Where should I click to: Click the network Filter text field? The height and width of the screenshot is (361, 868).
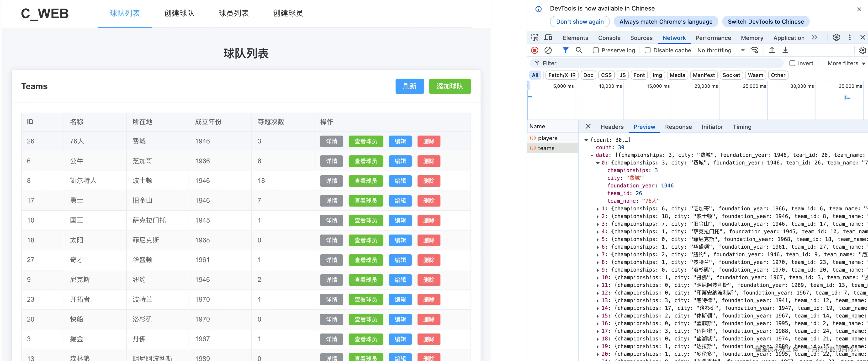(657, 63)
